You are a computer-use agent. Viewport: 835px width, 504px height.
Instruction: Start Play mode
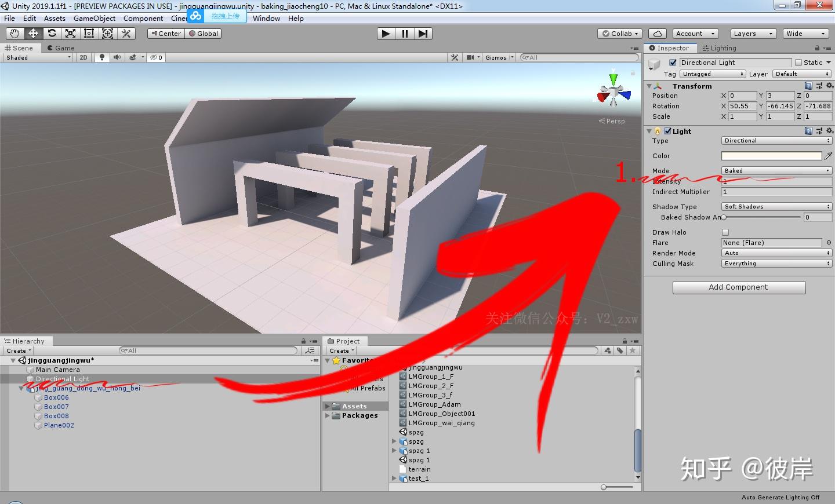point(386,34)
